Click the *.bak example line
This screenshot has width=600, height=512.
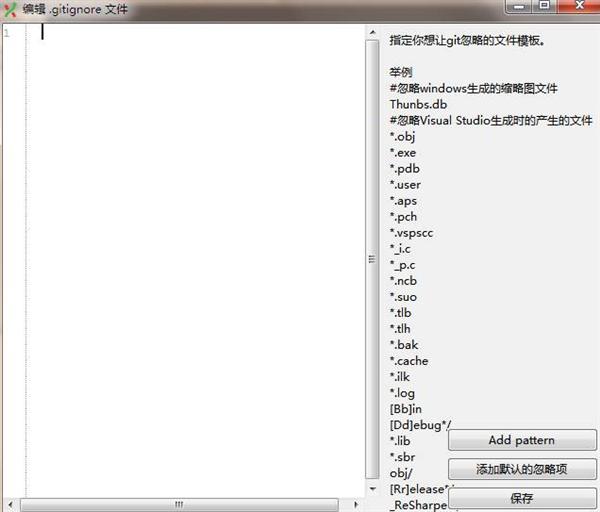[404, 345]
